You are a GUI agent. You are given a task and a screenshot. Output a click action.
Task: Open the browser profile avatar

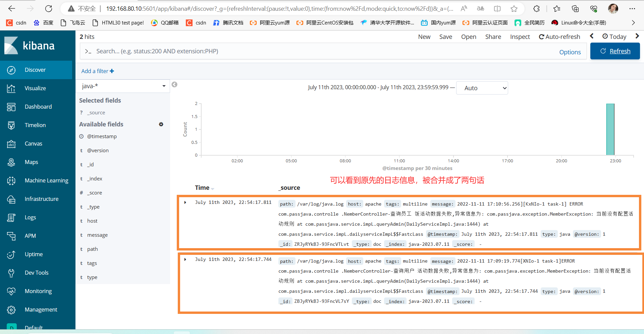[613, 9]
